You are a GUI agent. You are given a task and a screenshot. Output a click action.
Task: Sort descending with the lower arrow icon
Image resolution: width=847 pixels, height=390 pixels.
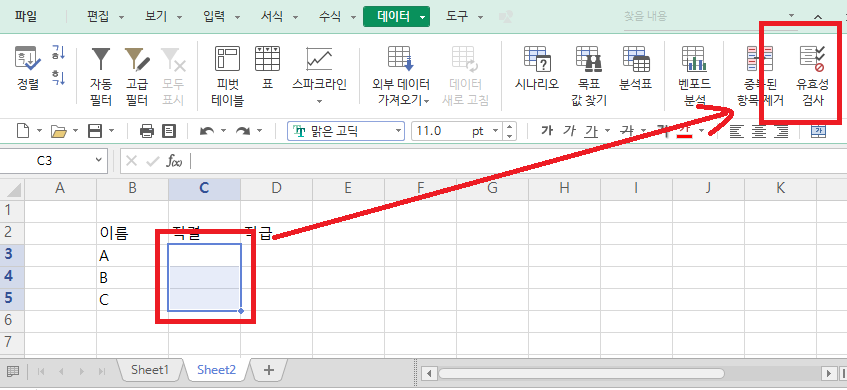(x=58, y=77)
